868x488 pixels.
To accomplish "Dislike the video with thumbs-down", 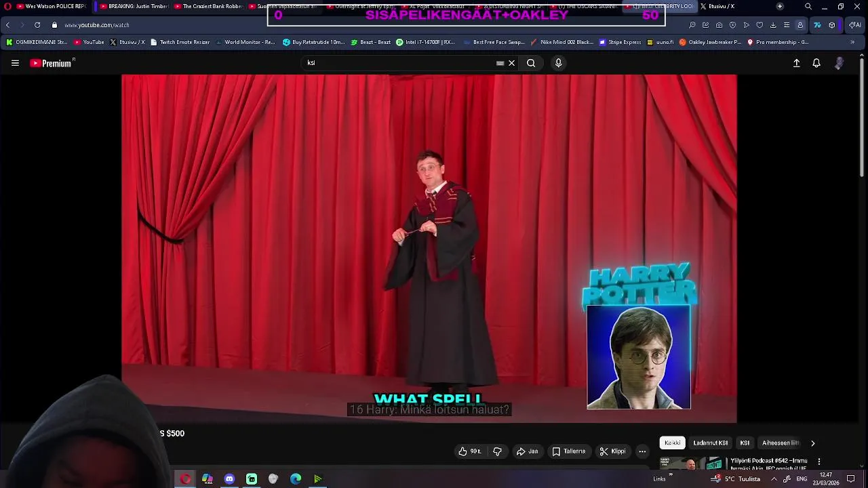I will pyautogui.click(x=497, y=451).
